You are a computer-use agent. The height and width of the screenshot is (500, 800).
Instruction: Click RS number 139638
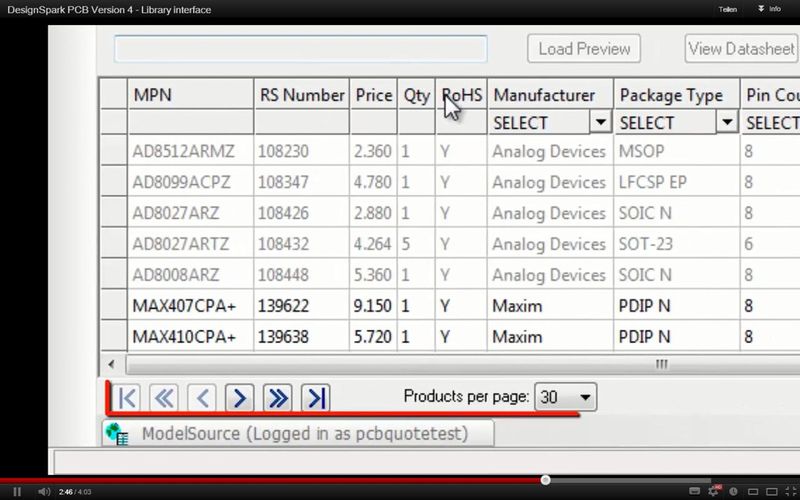(x=302, y=336)
